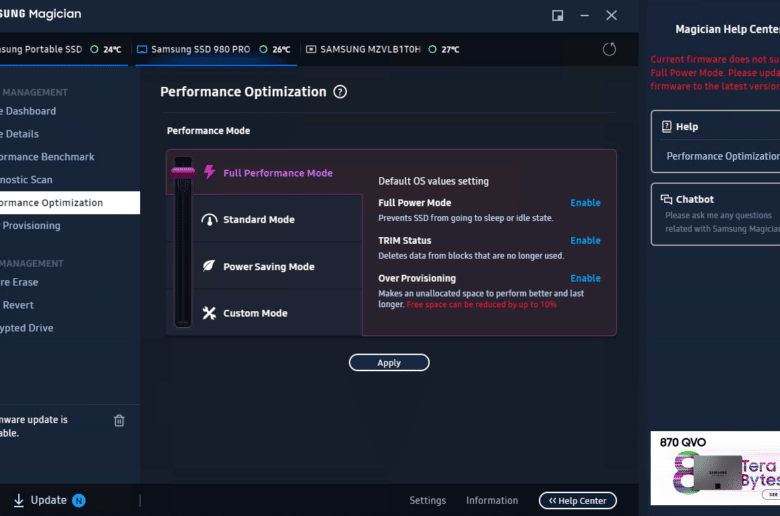Image resolution: width=780 pixels, height=516 pixels.
Task: Click the Samsung SSD 980 PRO drive icon
Action: click(142, 49)
